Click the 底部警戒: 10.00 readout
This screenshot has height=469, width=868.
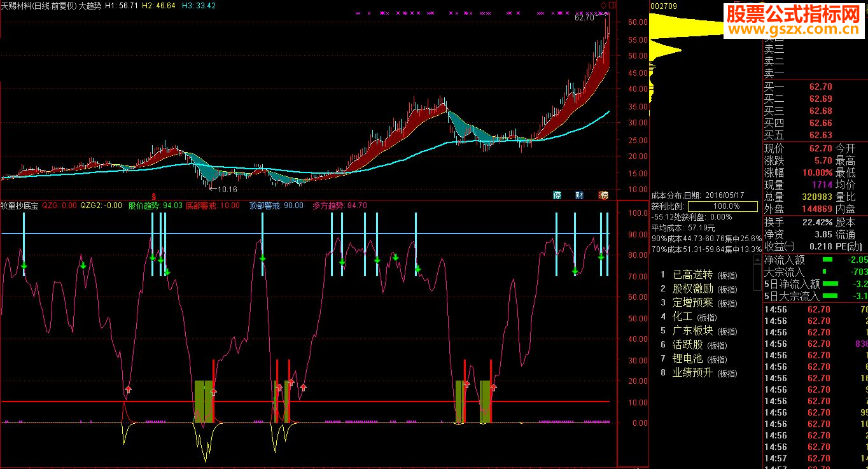213,206
